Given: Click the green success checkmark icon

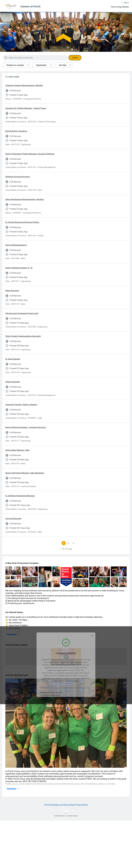Looking at the screenshot, I should click(66, 642).
